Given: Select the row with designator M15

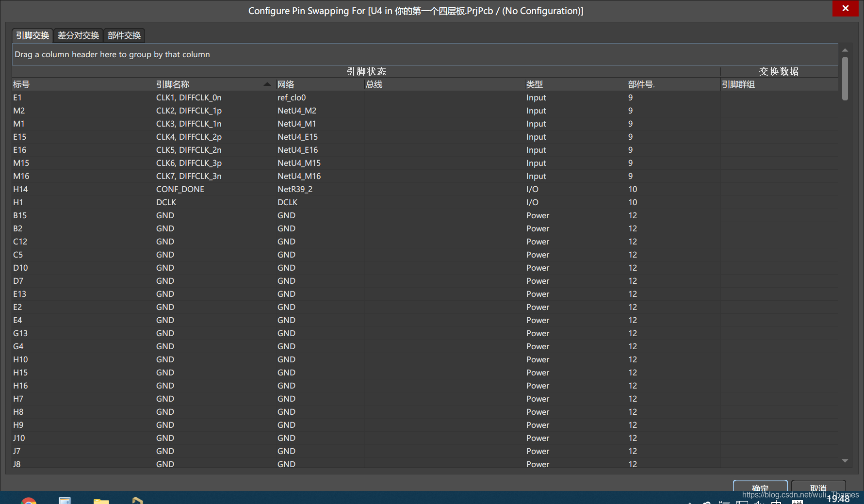Looking at the screenshot, I should (x=425, y=163).
